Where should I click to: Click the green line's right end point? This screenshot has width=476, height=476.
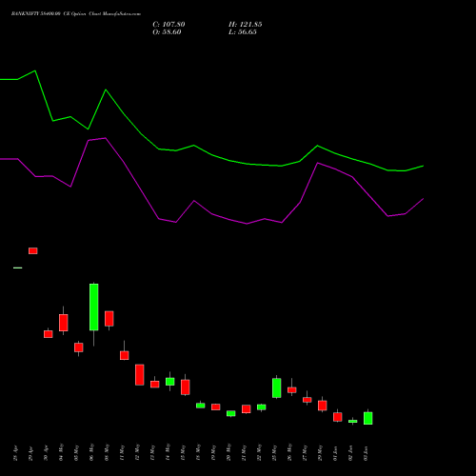coord(424,166)
